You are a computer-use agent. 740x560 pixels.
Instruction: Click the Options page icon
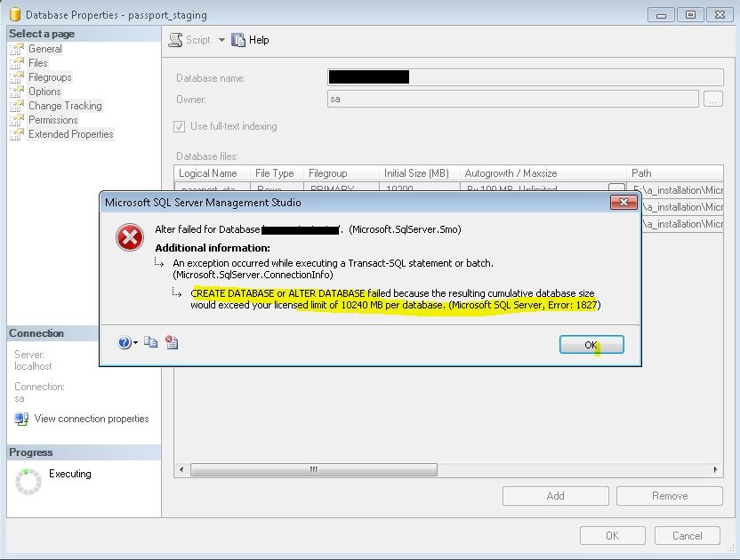pyautogui.click(x=17, y=91)
